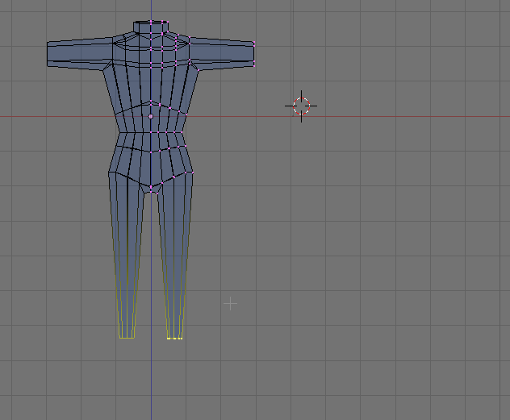Image resolution: width=510 pixels, height=420 pixels.
Task: Select the center chest vertex below ribcage
Action: [151, 102]
